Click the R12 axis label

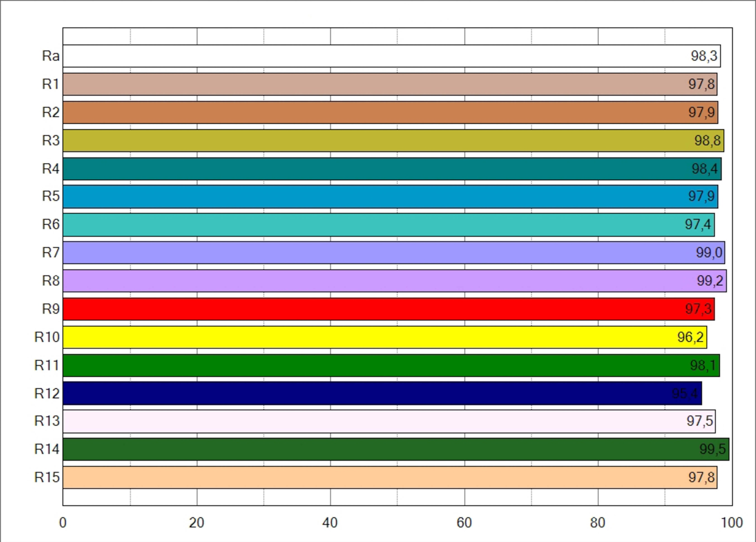(x=47, y=394)
